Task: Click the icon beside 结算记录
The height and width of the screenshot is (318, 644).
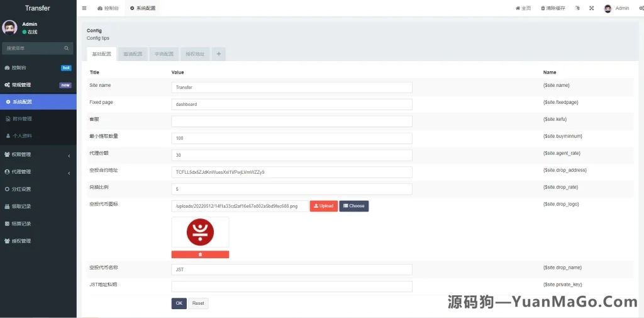Action: (x=7, y=224)
